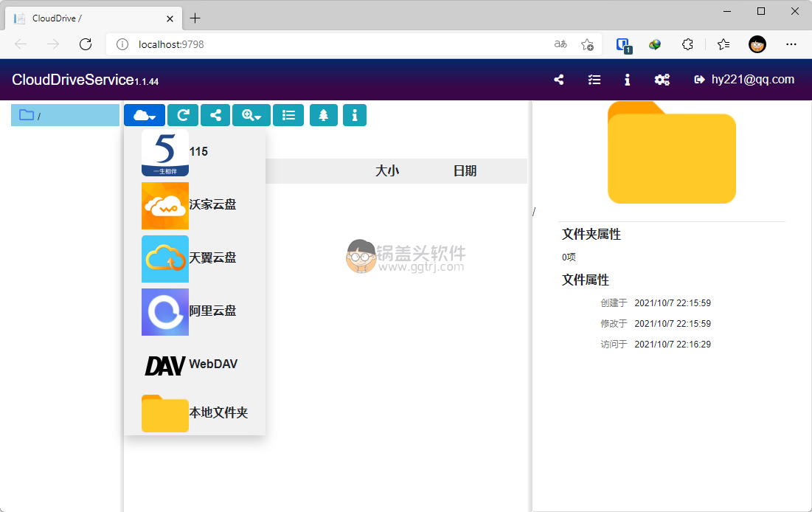Open the add cloud storage dropdown
The width and height of the screenshot is (812, 512).
point(145,115)
